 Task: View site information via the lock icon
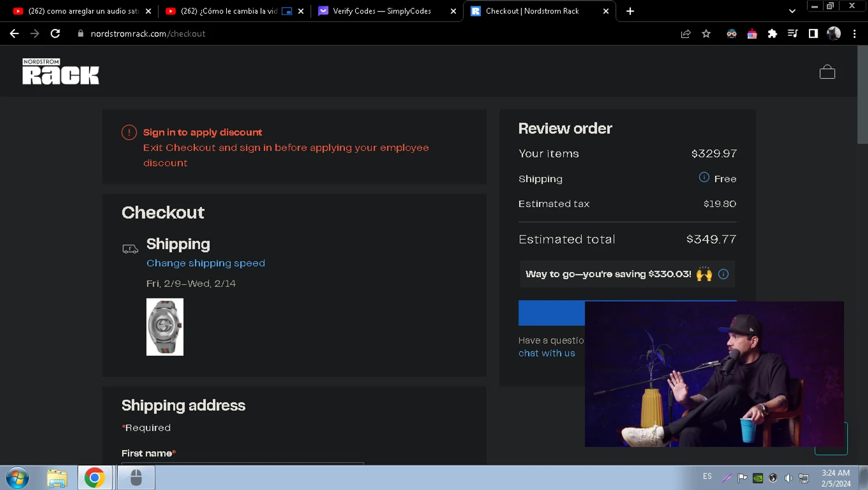coord(80,34)
